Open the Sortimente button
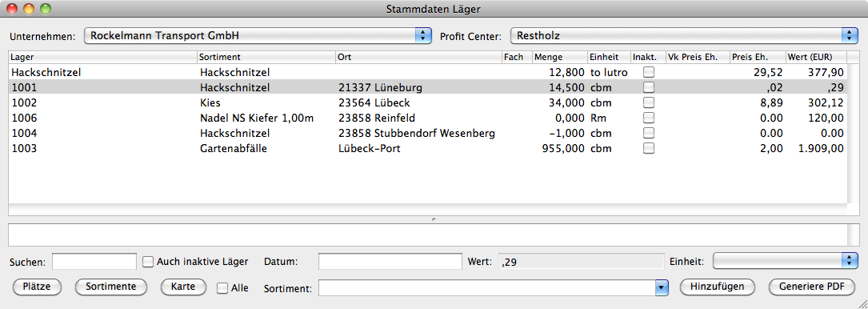Viewport: 868px width, 309px height. point(110,287)
